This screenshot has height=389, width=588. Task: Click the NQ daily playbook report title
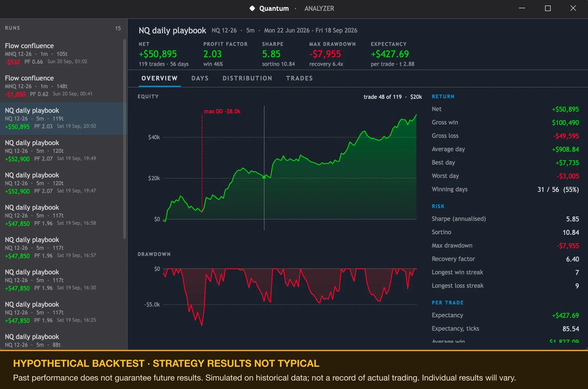(x=172, y=30)
